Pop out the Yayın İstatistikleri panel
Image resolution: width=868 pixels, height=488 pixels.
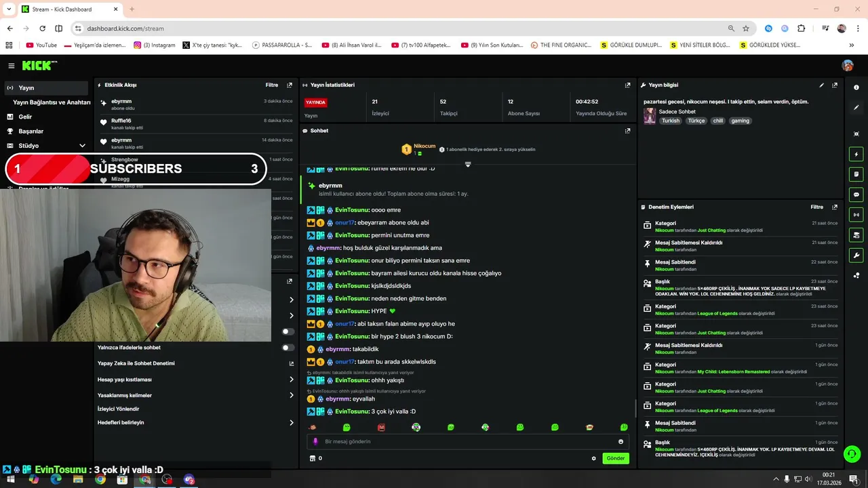(628, 85)
